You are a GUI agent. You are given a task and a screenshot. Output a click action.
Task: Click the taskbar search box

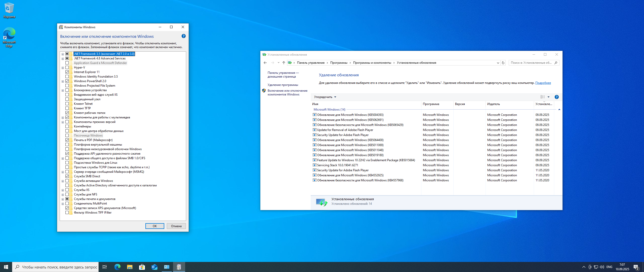coord(55,267)
